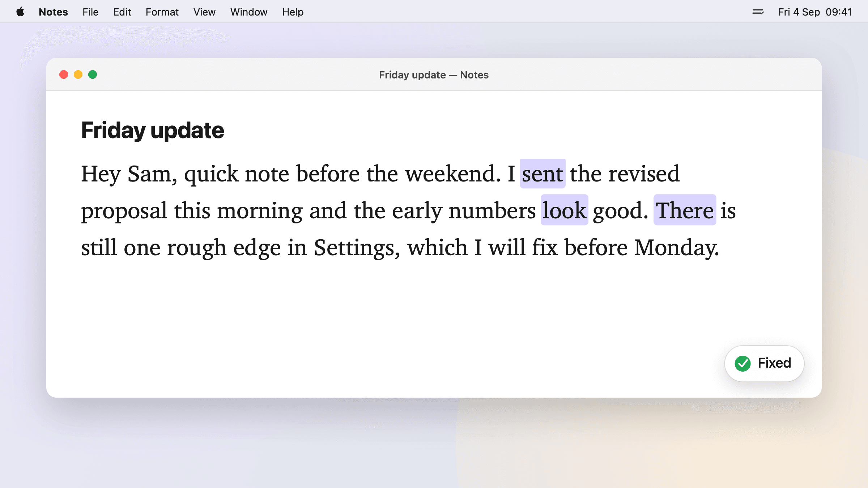868x488 pixels.
Task: Click the word 'Monday.' in the note
Action: pos(677,248)
